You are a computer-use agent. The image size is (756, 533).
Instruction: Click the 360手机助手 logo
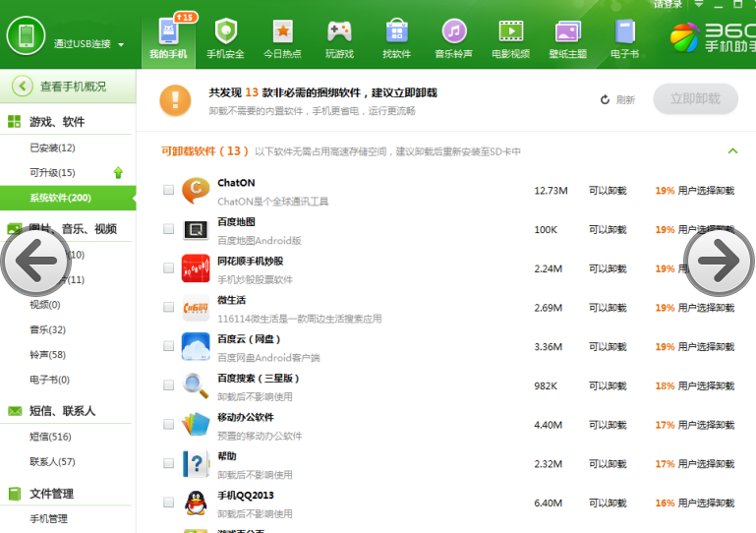[x=713, y=37]
